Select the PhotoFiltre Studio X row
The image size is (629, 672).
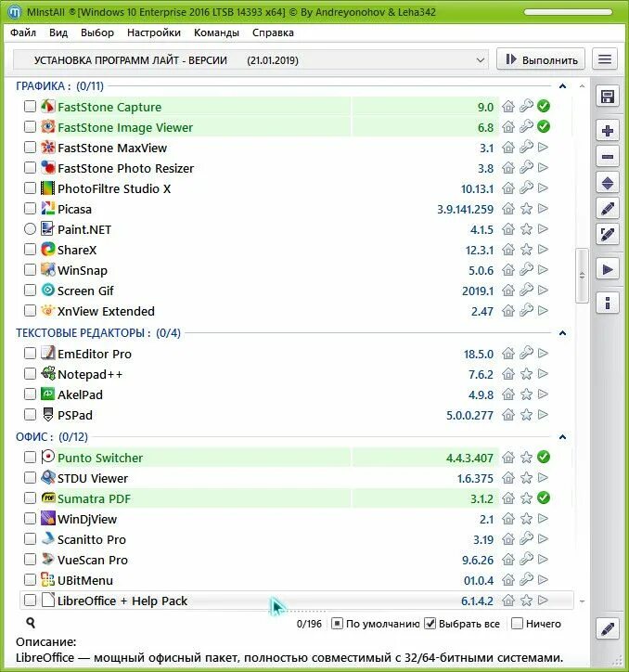(x=297, y=188)
